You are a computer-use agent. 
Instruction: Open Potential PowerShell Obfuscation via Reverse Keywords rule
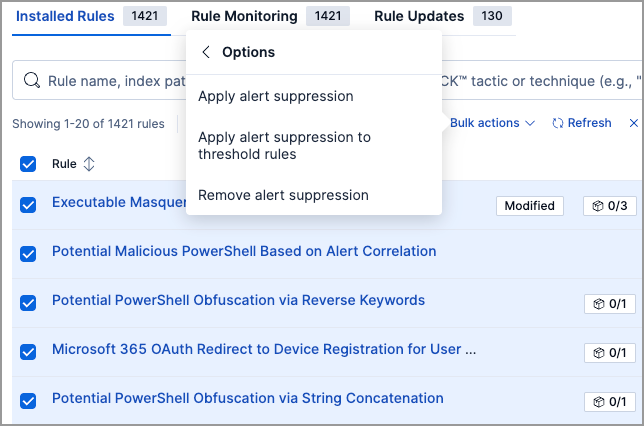tap(238, 301)
